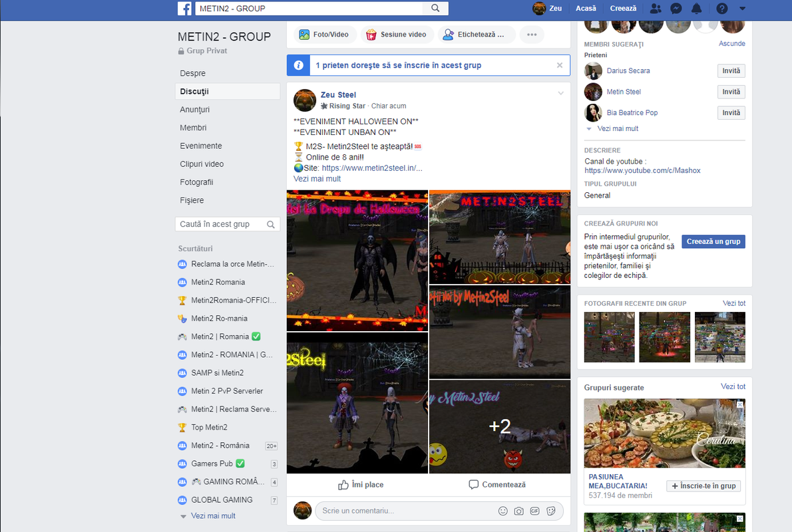This screenshot has width=792, height=532.
Task: Open GLOBAL GAMING shortcut
Action: pyautogui.click(x=222, y=499)
